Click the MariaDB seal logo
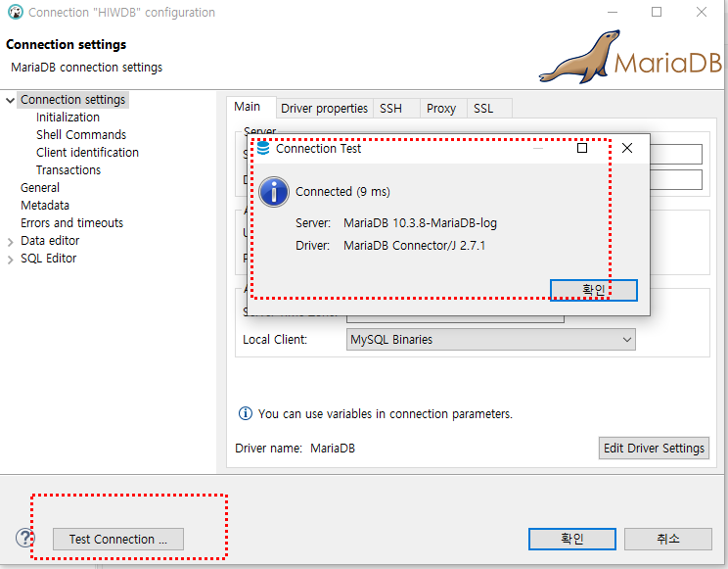The height and width of the screenshot is (569, 728). (x=629, y=57)
